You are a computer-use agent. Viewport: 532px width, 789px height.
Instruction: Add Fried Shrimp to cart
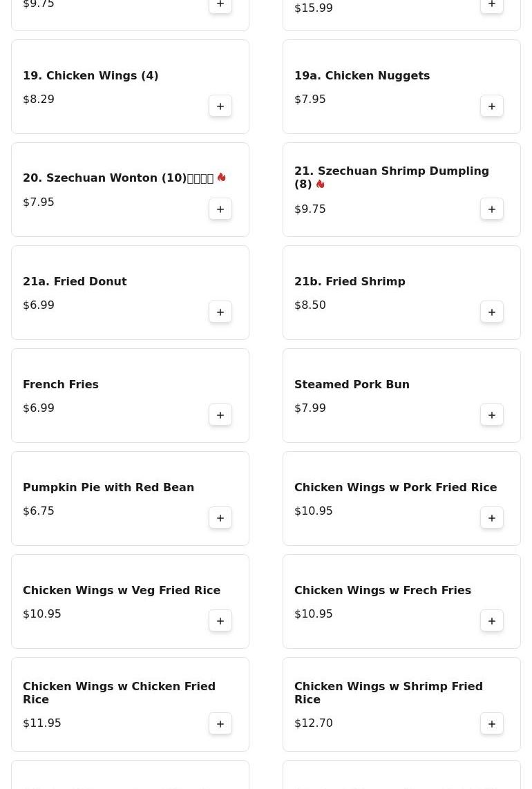click(x=492, y=312)
